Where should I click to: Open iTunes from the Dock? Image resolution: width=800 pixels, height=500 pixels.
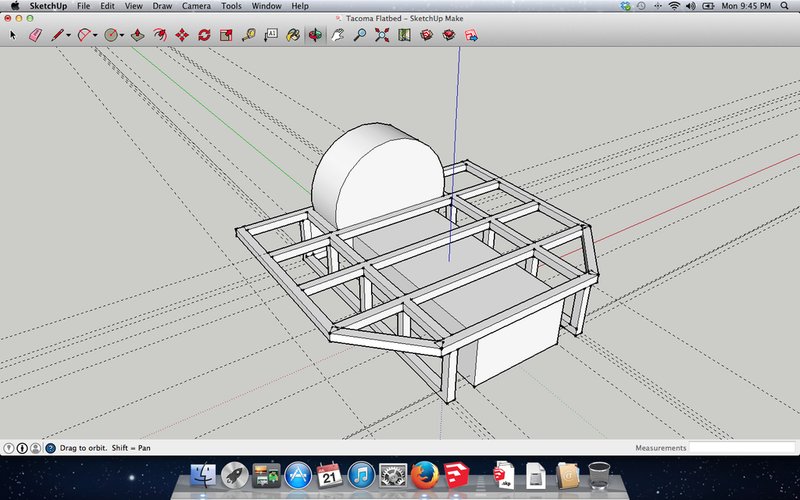pyautogui.click(x=361, y=475)
